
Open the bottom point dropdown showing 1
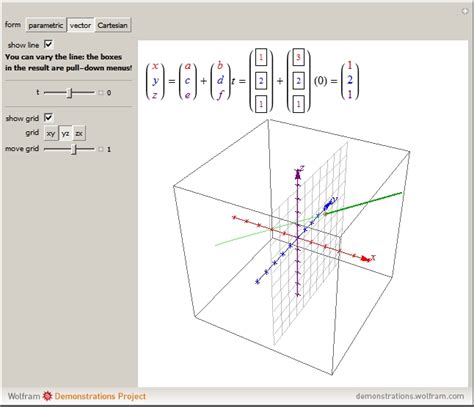(261, 104)
